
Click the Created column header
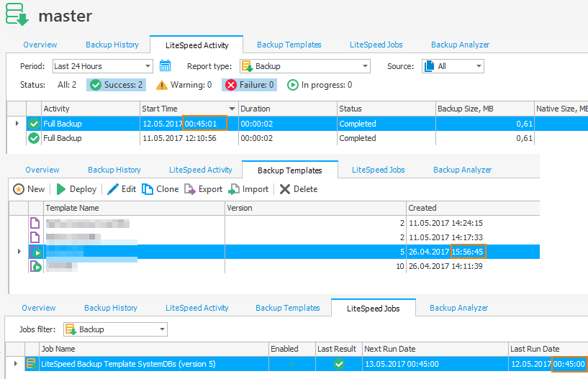click(474, 208)
